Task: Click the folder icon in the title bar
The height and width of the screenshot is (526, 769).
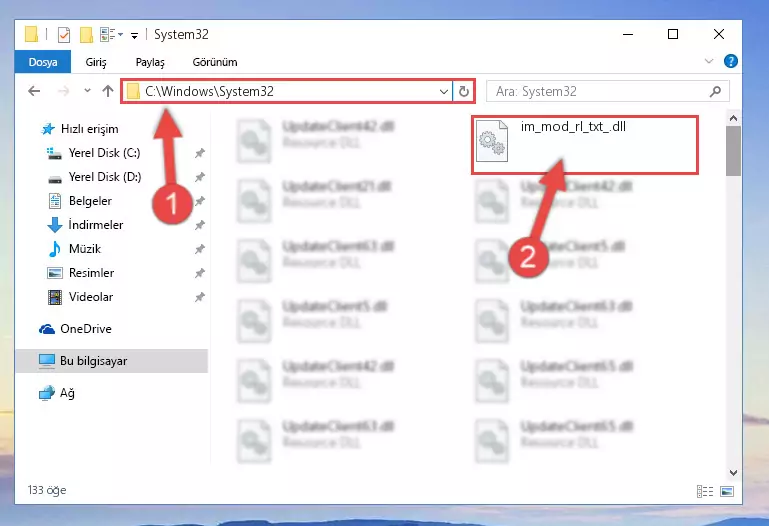Action: pyautogui.click(x=31, y=34)
